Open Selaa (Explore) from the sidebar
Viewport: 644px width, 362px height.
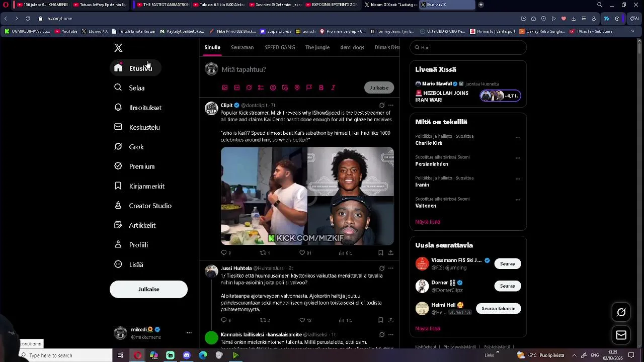point(129,88)
